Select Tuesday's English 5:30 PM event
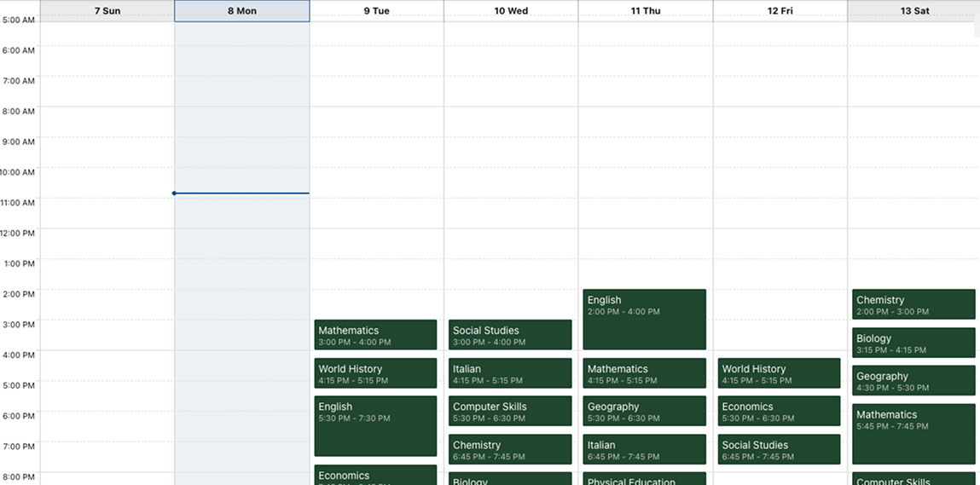The image size is (980, 485). tap(375, 426)
